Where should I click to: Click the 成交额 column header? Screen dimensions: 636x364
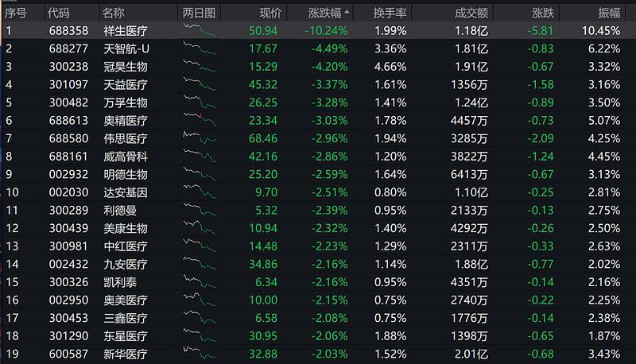click(471, 14)
